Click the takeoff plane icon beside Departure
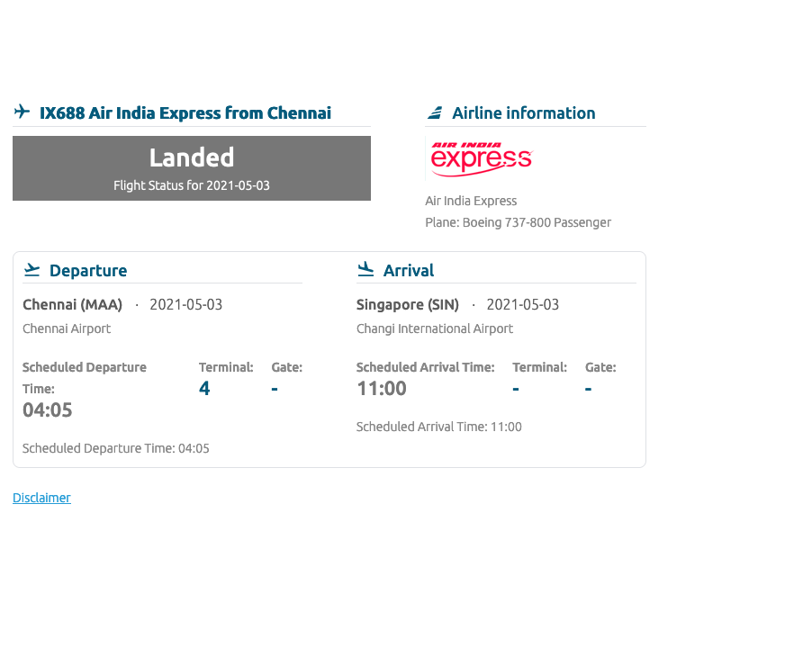 coord(32,270)
